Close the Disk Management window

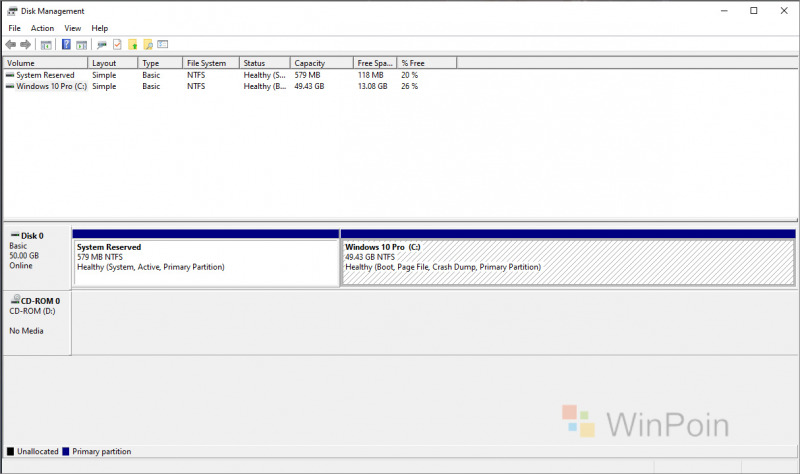[784, 11]
